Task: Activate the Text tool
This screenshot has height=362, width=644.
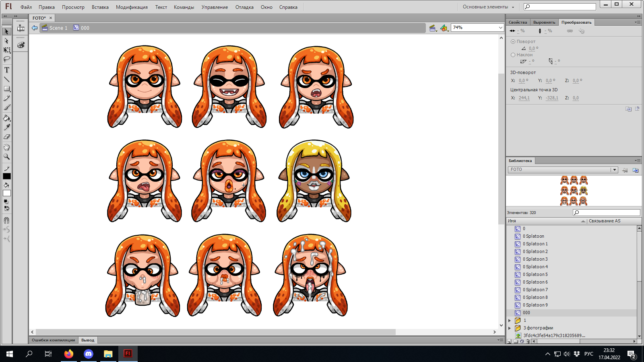Action: point(7,70)
